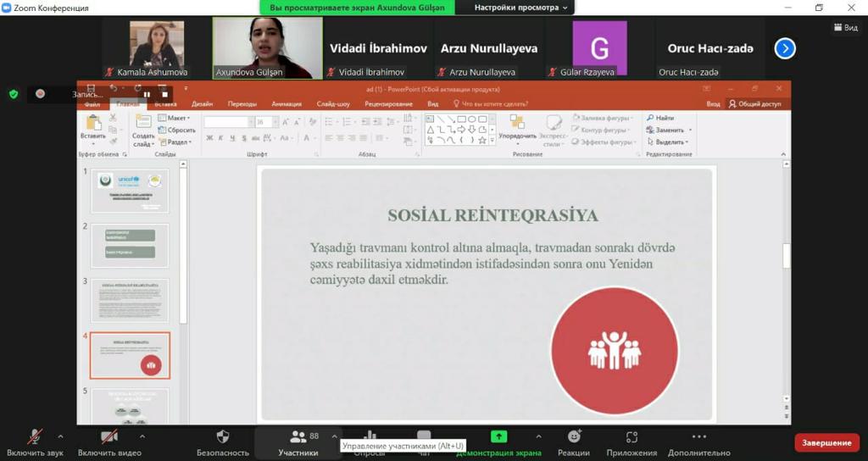The height and width of the screenshot is (461, 868).
Task: Click the red Завершение button
Action: [826, 442]
